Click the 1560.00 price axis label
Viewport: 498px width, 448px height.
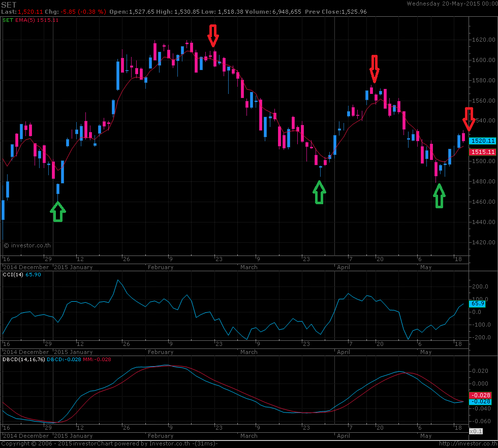[483, 101]
